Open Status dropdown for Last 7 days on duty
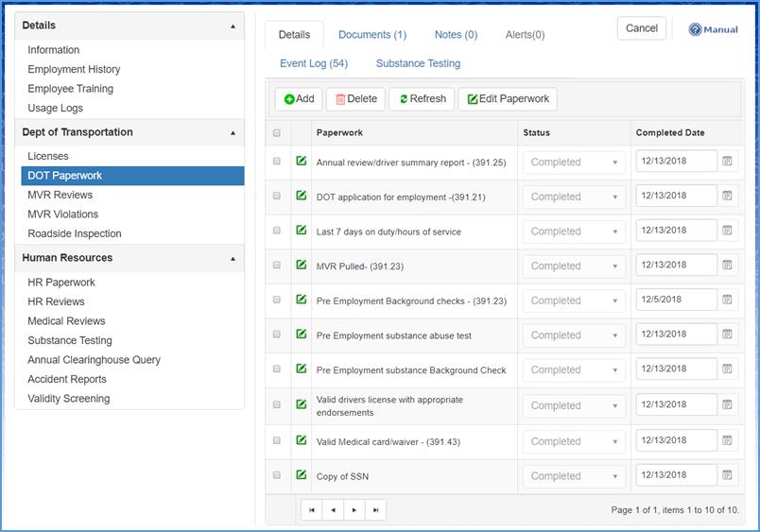This screenshot has width=760, height=532. point(575,232)
